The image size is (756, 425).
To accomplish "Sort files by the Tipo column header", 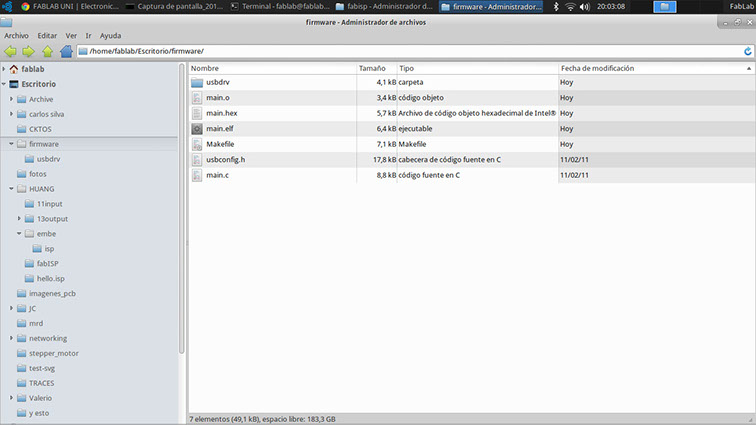I will [x=477, y=69].
